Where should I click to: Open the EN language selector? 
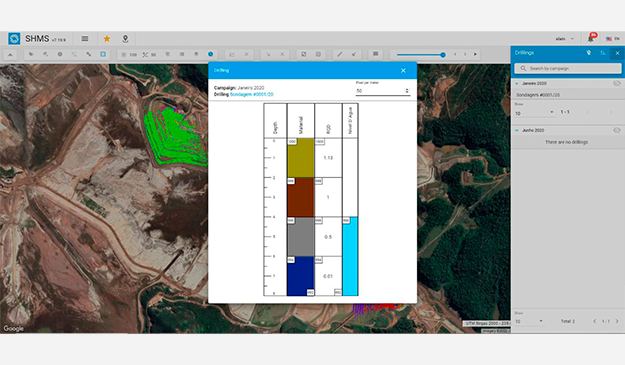(x=613, y=39)
